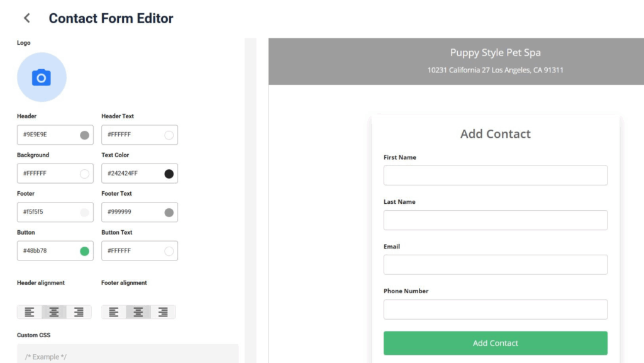Image resolution: width=644 pixels, height=363 pixels.
Task: Go back using the left arrow icon
Action: coord(26,18)
